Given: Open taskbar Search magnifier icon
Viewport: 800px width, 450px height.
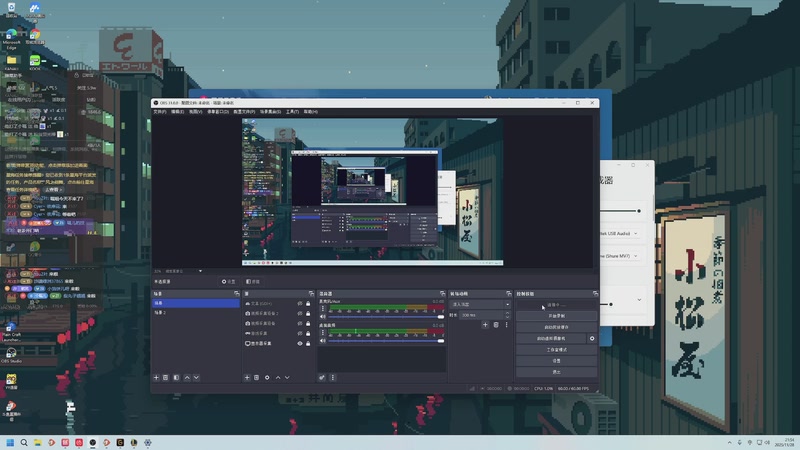Looking at the screenshot, I should (x=24, y=442).
